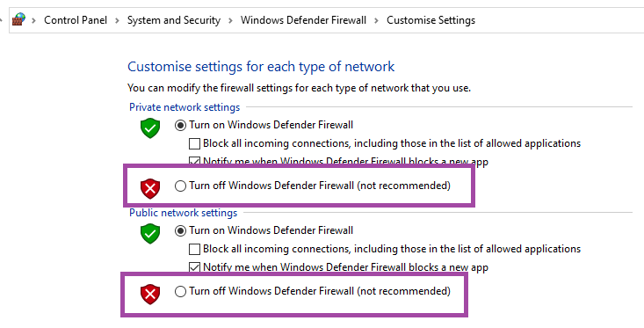Toggle Notify me checkbox under Public network settings
This screenshot has width=644, height=328.
click(194, 267)
